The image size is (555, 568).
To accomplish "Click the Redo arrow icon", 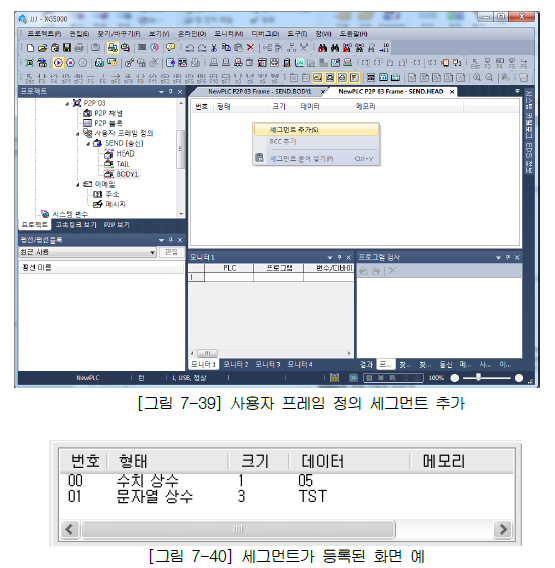I will [x=202, y=48].
